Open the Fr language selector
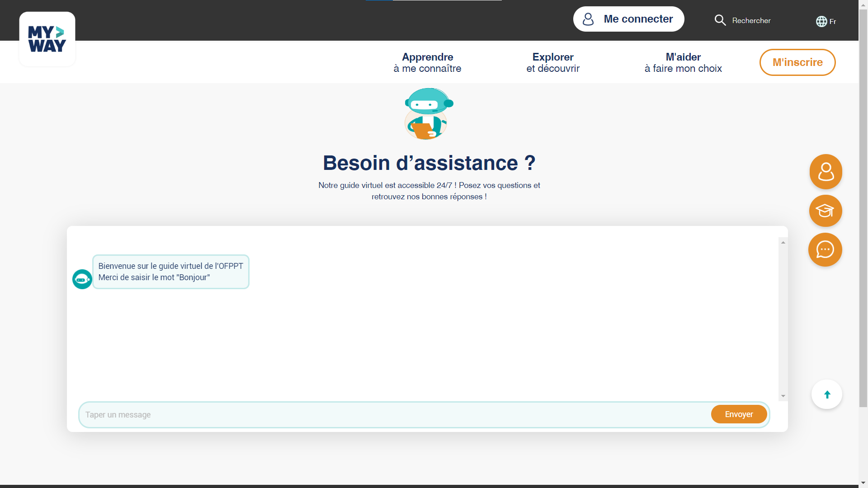The height and width of the screenshot is (488, 868). pos(832,21)
